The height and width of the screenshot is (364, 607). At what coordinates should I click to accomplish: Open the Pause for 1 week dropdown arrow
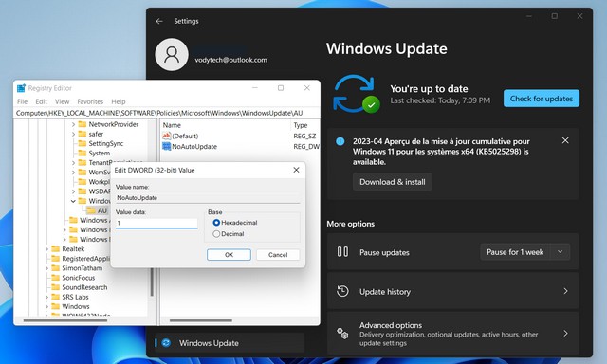[560, 252]
